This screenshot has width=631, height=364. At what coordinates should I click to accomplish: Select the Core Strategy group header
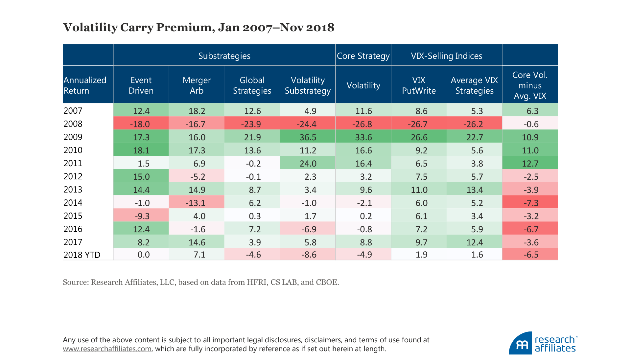click(363, 56)
